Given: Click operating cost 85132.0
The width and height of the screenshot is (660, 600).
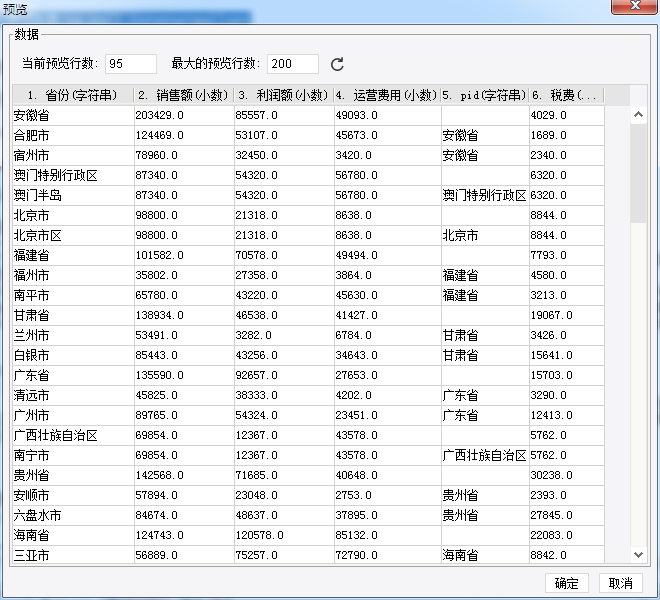Looking at the screenshot, I should 388,535.
